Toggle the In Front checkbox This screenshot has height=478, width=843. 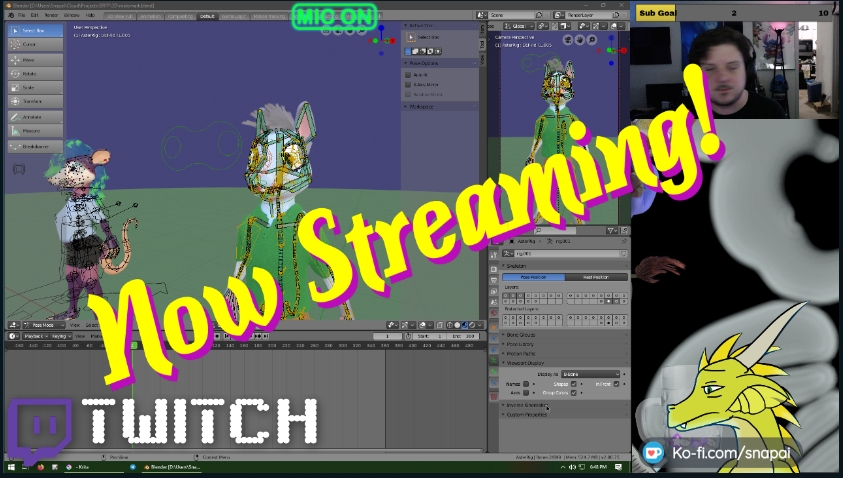[616, 384]
